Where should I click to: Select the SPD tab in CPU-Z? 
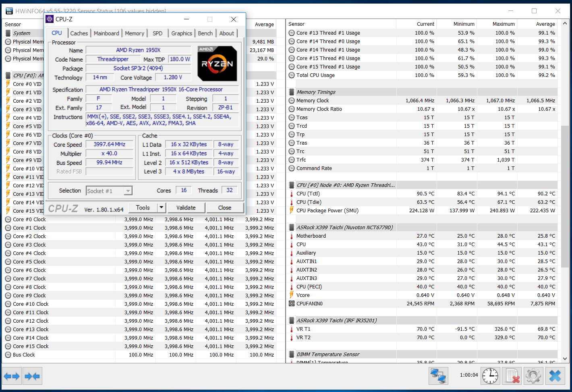point(158,33)
